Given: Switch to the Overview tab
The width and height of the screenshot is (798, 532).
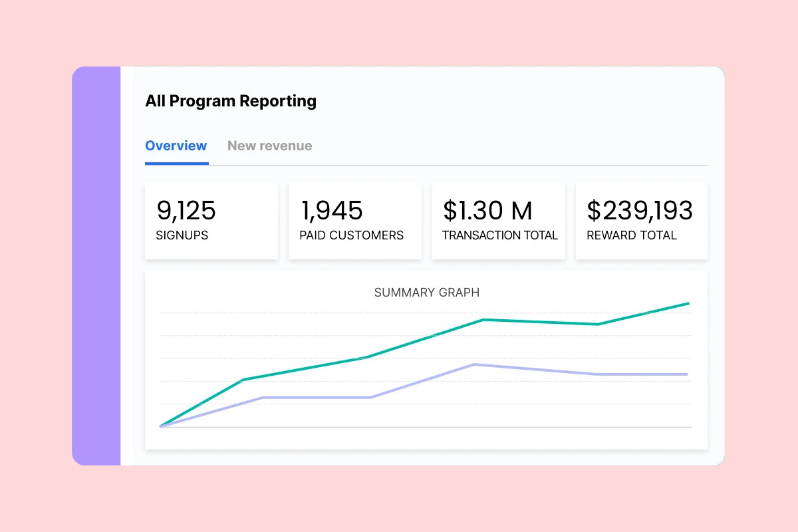Looking at the screenshot, I should click(x=176, y=146).
